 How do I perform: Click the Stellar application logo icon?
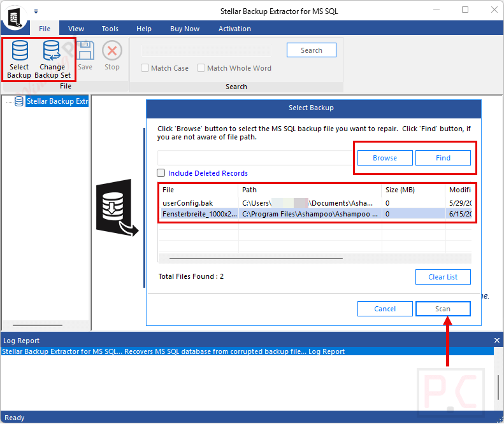[x=15, y=17]
